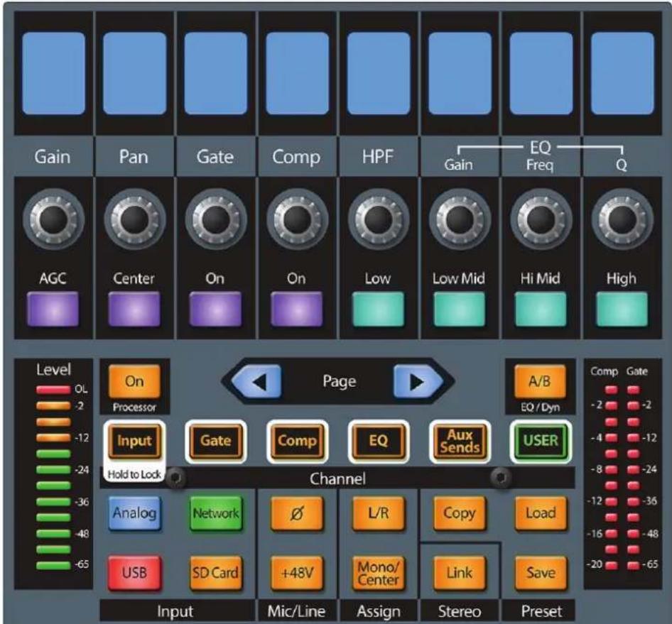Click the Copy preset button

point(460,513)
